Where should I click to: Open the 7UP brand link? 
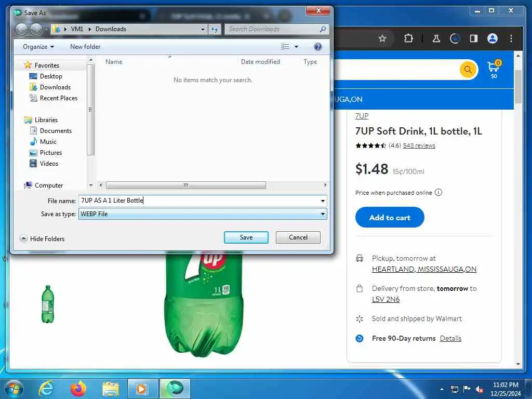(x=362, y=116)
